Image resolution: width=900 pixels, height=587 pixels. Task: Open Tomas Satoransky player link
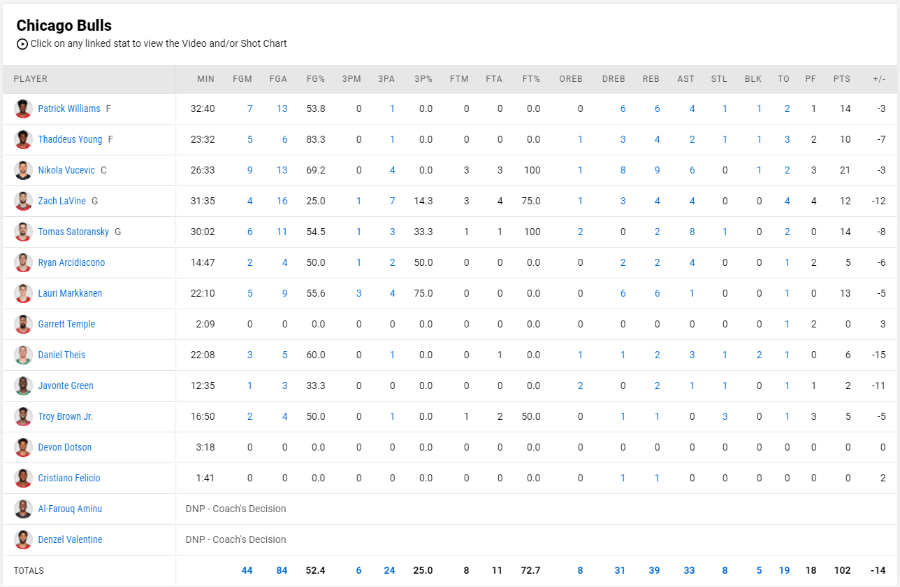pos(73,232)
